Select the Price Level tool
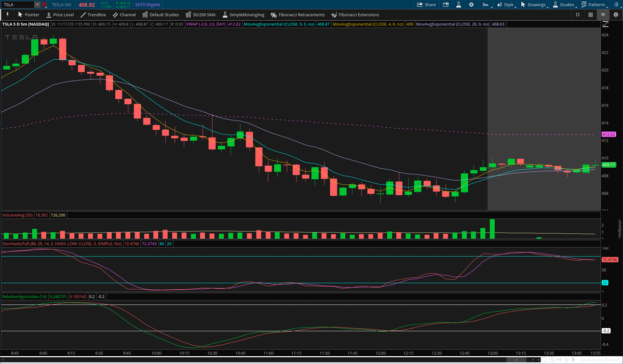The height and width of the screenshot is (364, 623). point(60,15)
